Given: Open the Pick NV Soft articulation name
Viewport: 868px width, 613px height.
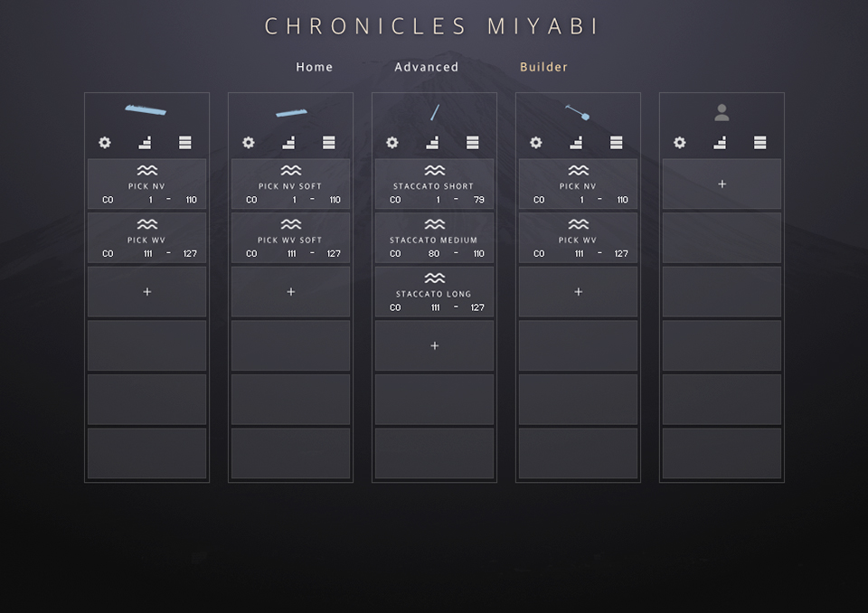Looking at the screenshot, I should click(x=290, y=186).
